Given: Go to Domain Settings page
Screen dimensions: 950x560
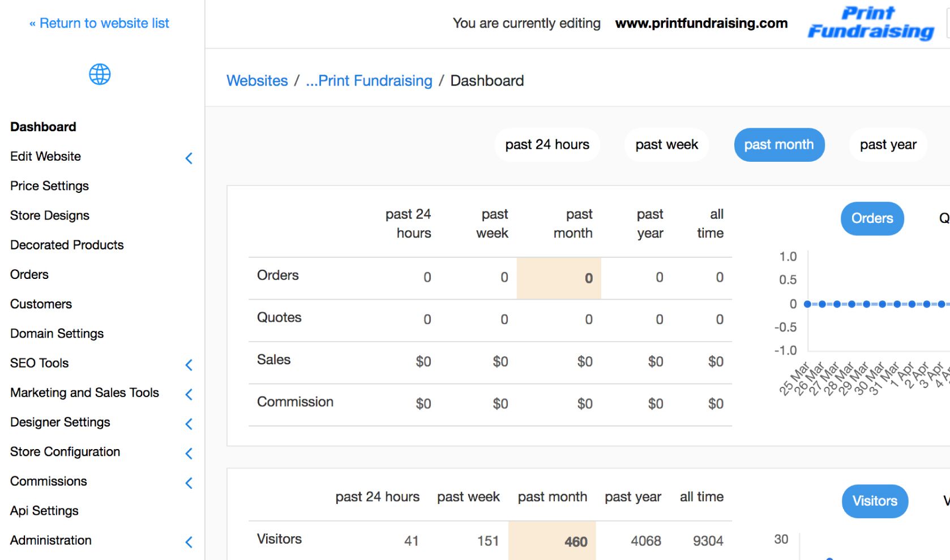Looking at the screenshot, I should [x=57, y=334].
